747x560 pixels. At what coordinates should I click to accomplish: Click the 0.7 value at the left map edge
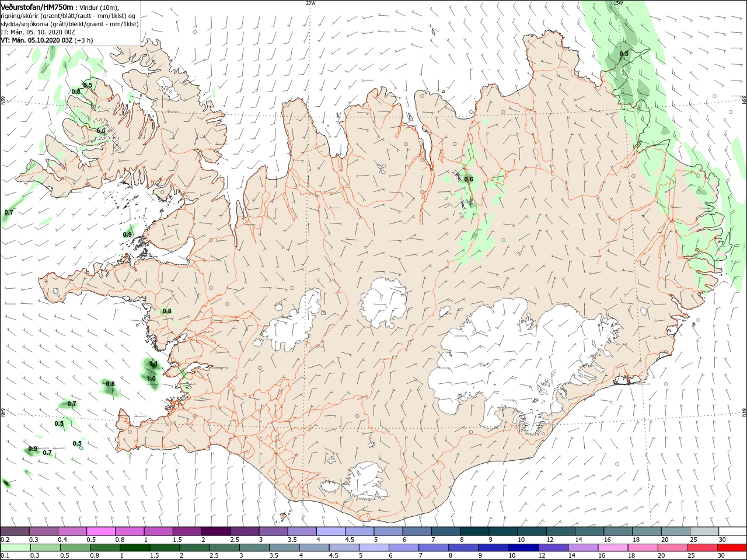coord(9,212)
